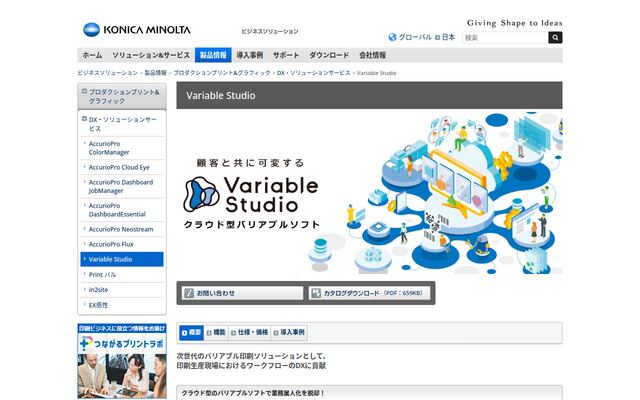Click the カタログダウンロード PDF button
The width and height of the screenshot is (640, 400).
point(369,293)
